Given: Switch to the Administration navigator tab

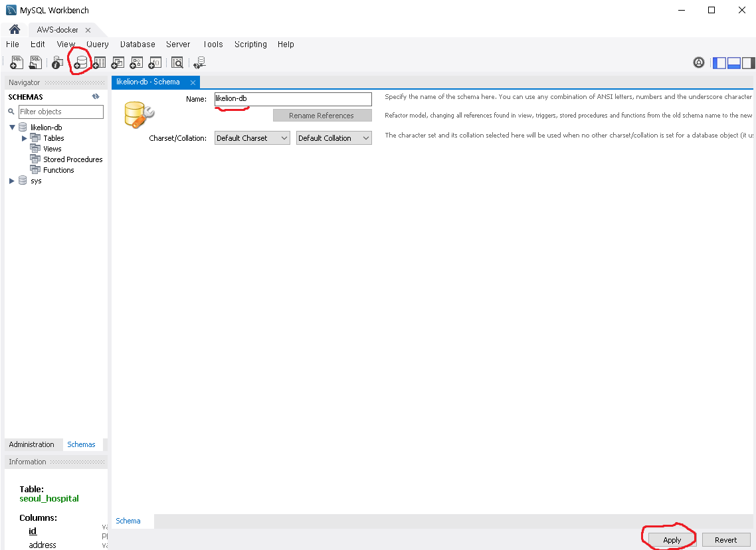Looking at the screenshot, I should [31, 444].
